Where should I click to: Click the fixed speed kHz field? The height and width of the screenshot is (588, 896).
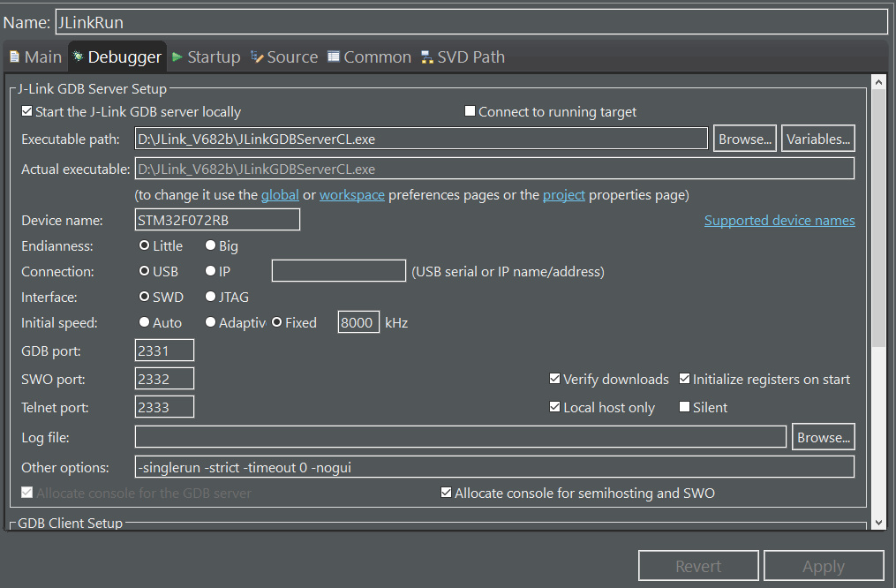coord(358,322)
